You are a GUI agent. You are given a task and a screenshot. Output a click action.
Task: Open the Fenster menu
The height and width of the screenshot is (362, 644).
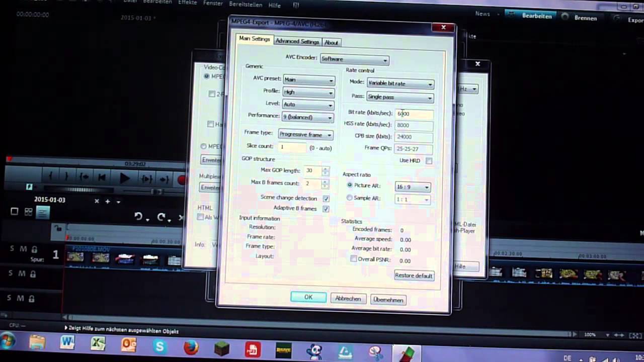pyautogui.click(x=213, y=3)
